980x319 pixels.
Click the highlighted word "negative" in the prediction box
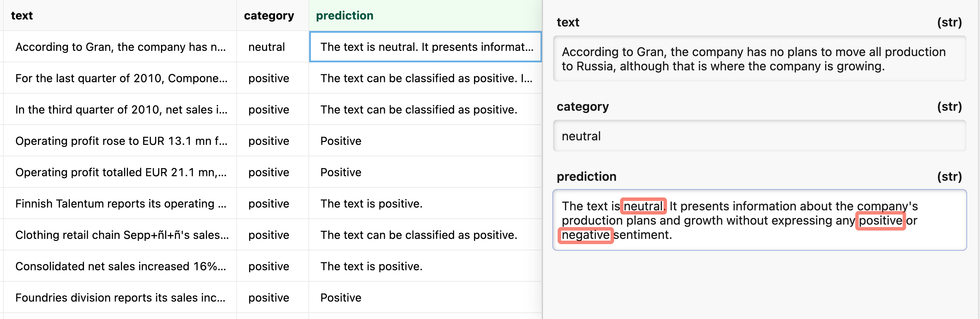click(x=585, y=235)
